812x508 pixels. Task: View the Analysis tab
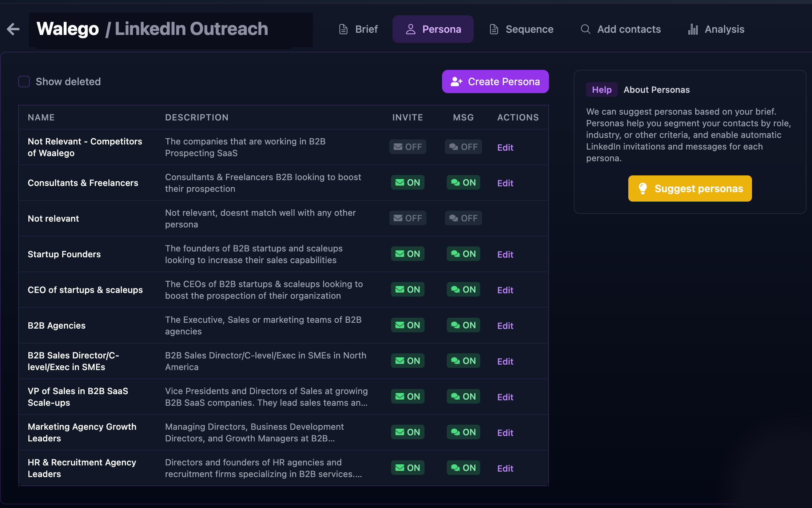(x=716, y=29)
